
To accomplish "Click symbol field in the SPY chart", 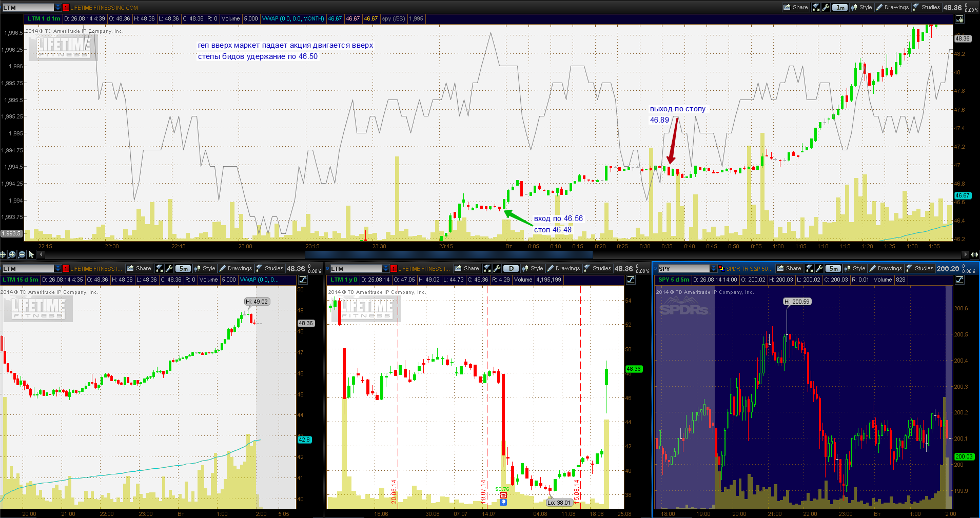I will [x=683, y=268].
